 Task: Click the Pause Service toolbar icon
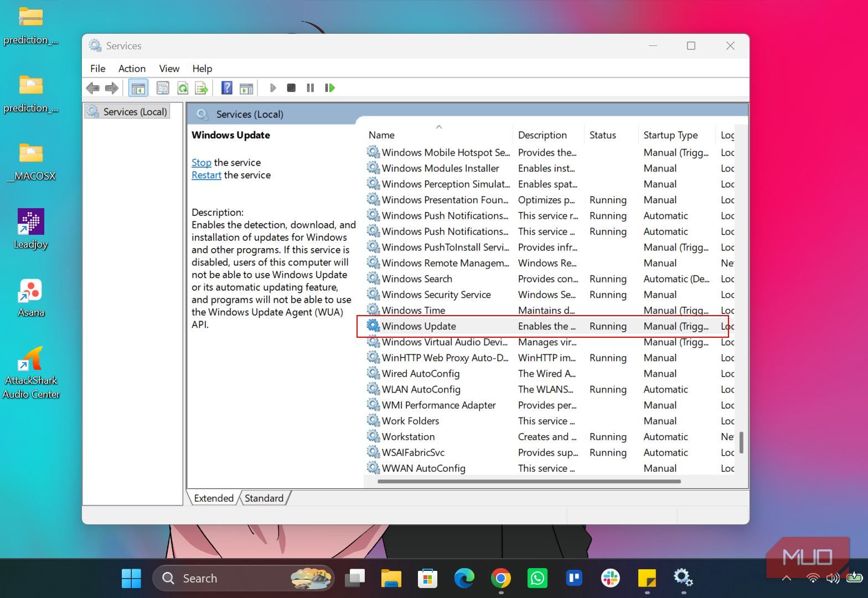[x=310, y=87]
